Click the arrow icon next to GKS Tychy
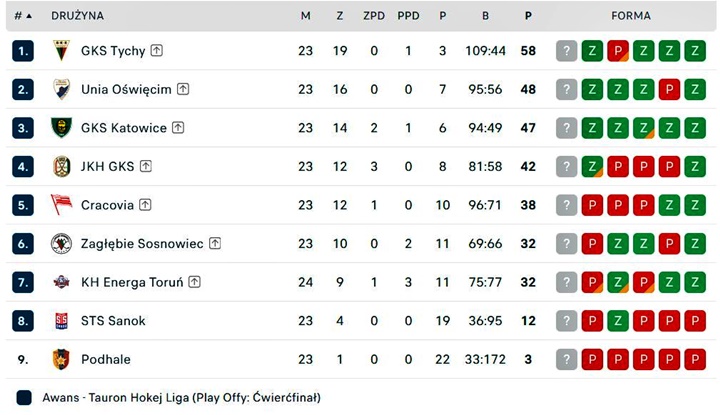The width and height of the screenshot is (720, 415). (x=157, y=50)
